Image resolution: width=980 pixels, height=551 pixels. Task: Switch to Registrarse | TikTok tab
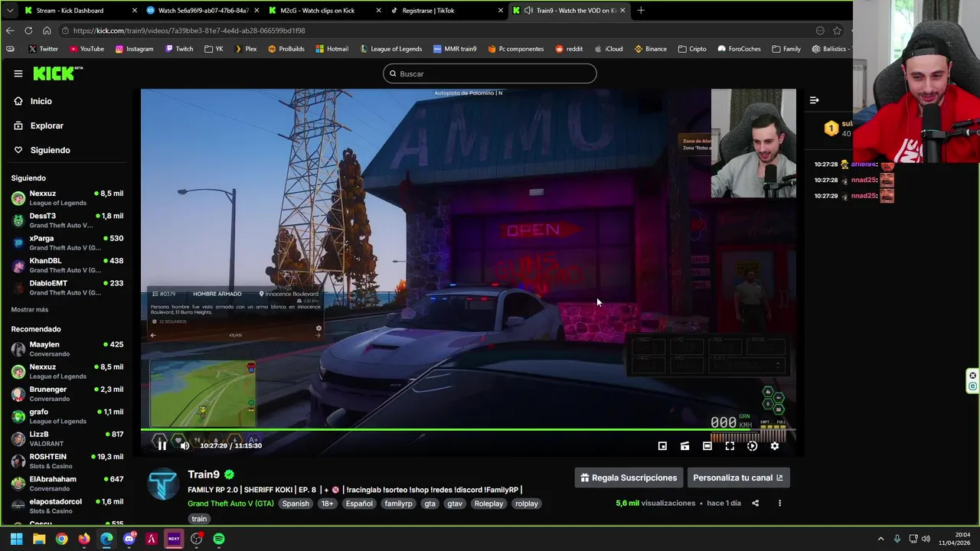coord(447,11)
